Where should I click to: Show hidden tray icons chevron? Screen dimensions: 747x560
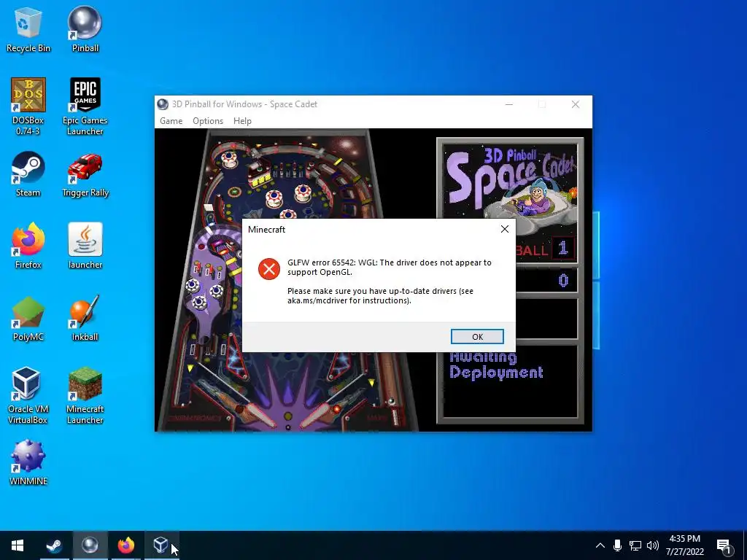(600, 545)
